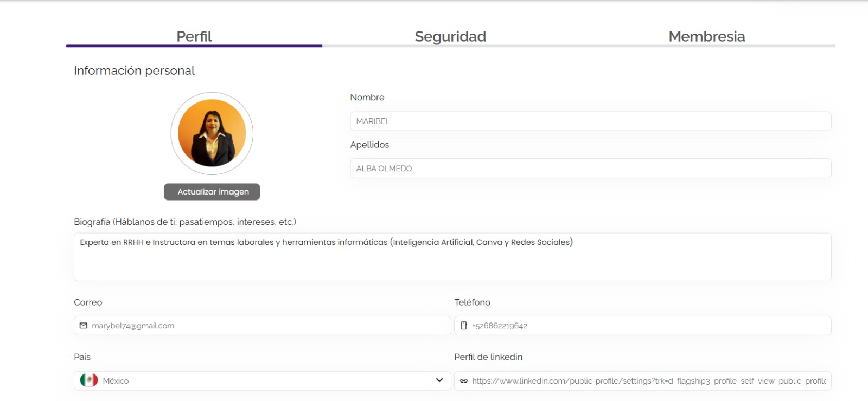This screenshot has width=868, height=401.
Task: Open the Membresia tab
Action: click(x=706, y=36)
